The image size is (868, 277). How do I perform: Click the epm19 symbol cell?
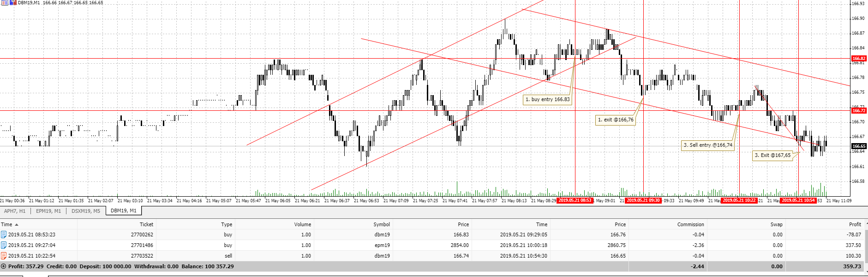coord(382,245)
